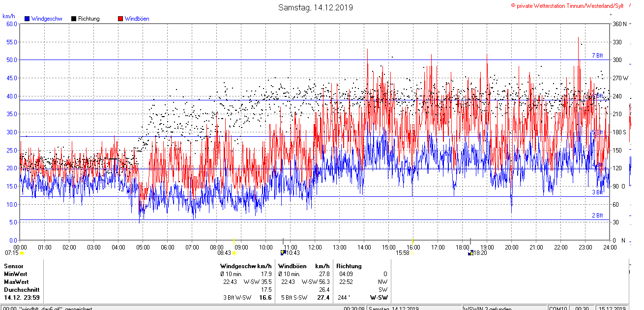The height and width of the screenshot is (310, 644).
Task: Click the red Windböen legend swatch
Action: pos(120,19)
